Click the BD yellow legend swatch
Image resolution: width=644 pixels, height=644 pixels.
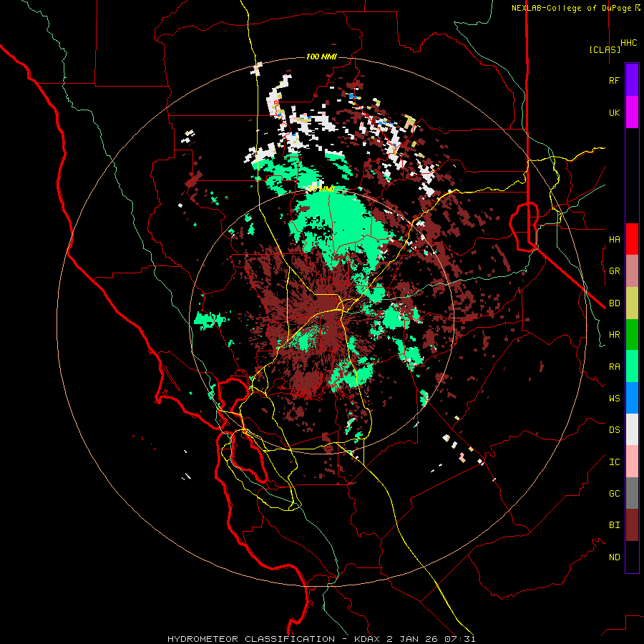click(x=632, y=303)
